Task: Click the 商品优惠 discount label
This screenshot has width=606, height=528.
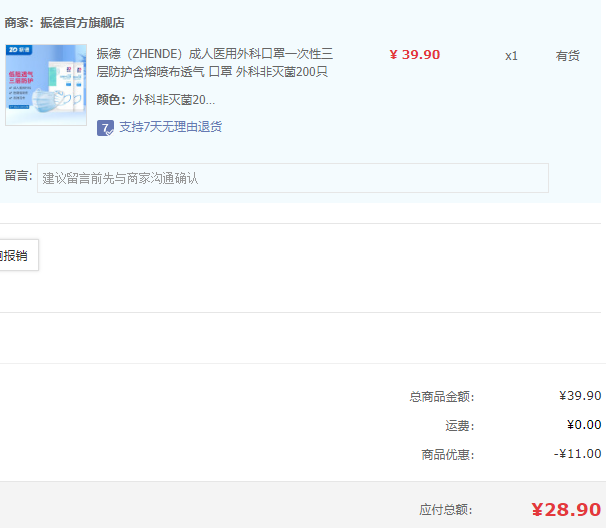Action: click(447, 455)
